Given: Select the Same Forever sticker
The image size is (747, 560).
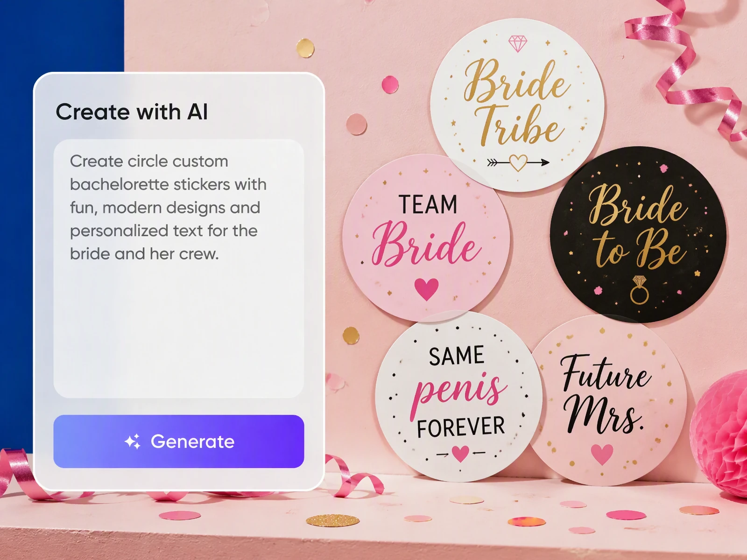Looking at the screenshot, I should pyautogui.click(x=459, y=397).
